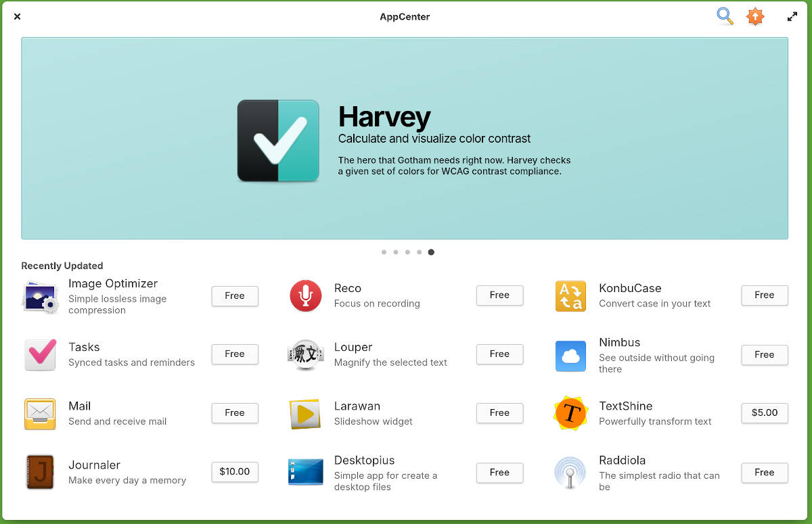Viewport: 812px width, 524px height.
Task: Click 'Magnify the selected text' description
Action: [x=390, y=362]
